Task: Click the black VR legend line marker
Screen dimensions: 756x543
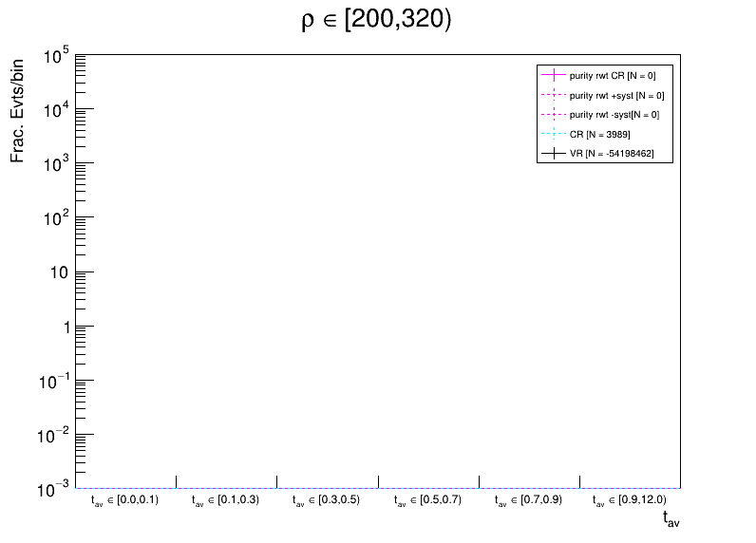Action: [x=553, y=153]
